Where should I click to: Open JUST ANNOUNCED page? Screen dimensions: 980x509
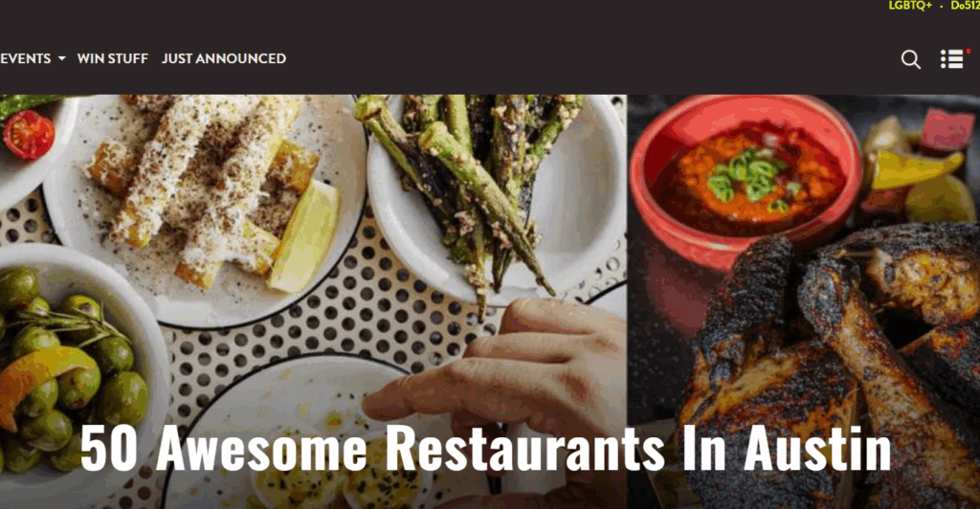pos(224,58)
